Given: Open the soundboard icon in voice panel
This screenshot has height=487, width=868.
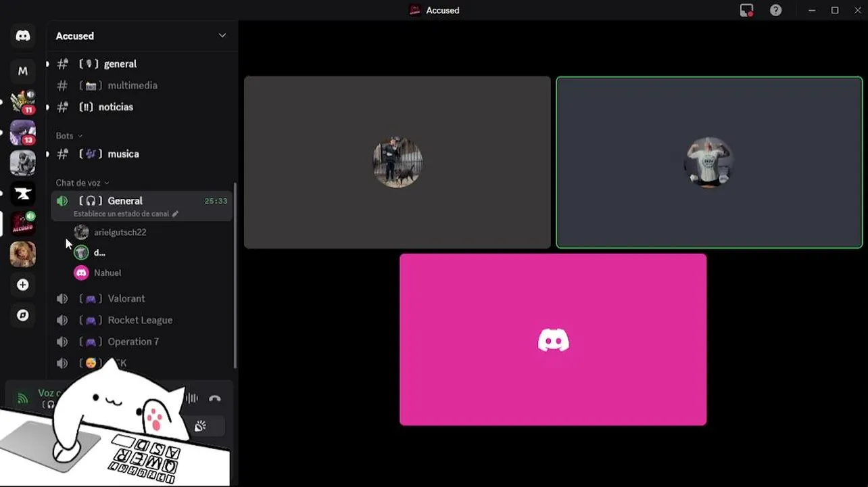Looking at the screenshot, I should point(200,426).
